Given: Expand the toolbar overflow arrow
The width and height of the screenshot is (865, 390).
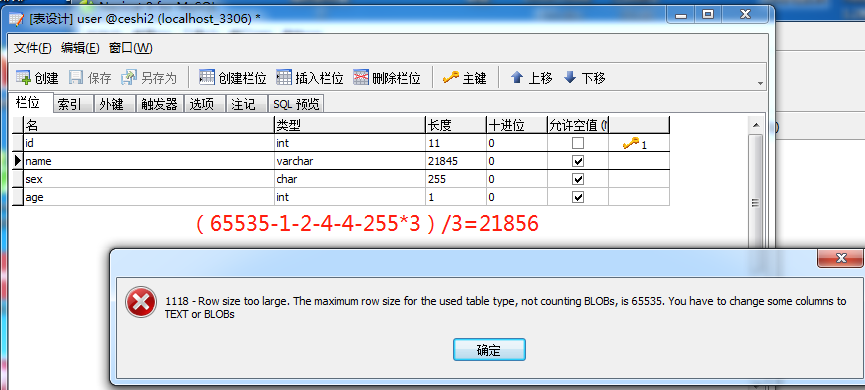Looking at the screenshot, I should (761, 83).
